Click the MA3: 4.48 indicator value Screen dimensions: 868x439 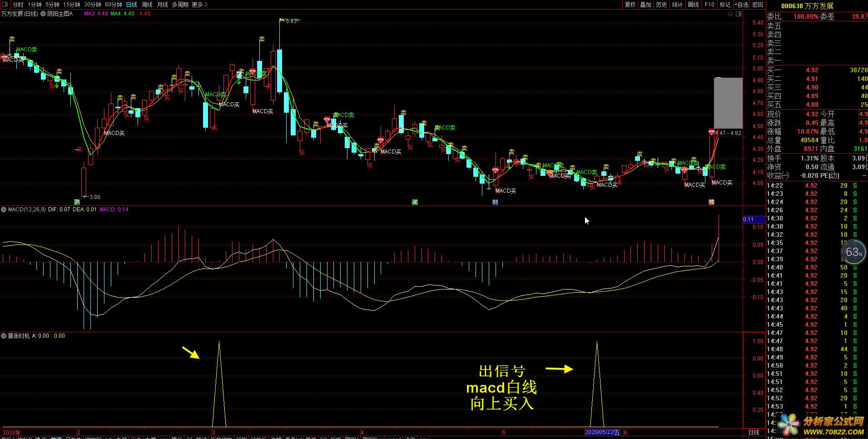(96, 14)
